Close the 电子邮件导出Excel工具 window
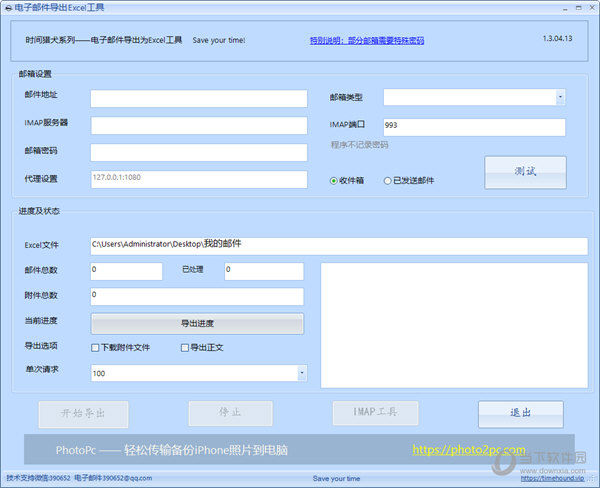Viewport: 600px width, 488px height. pos(592,8)
